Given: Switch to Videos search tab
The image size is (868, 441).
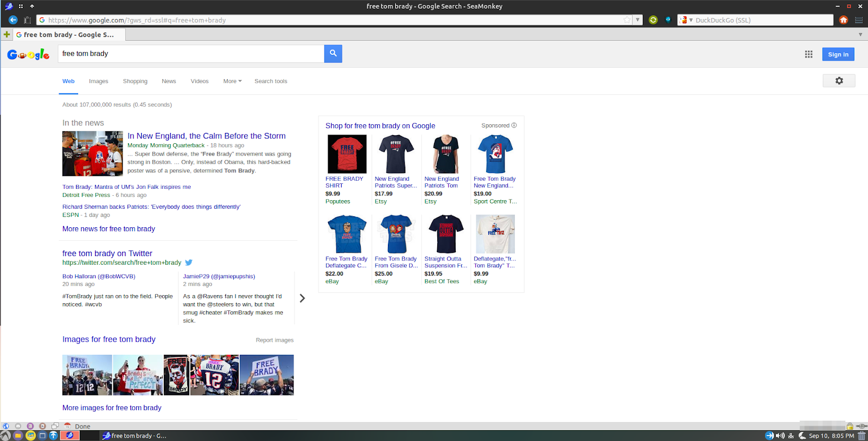Looking at the screenshot, I should tap(200, 81).
